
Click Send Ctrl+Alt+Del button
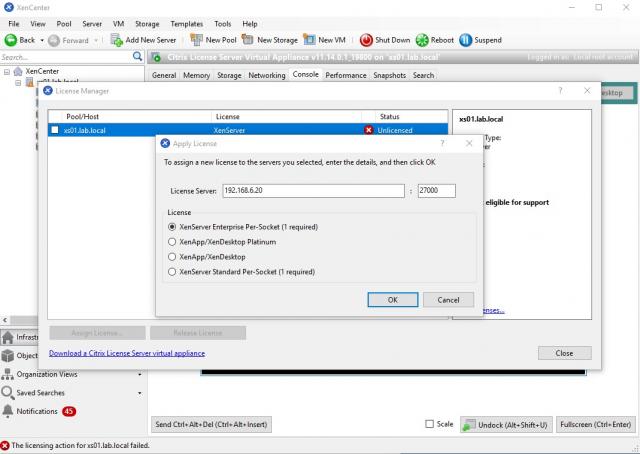click(x=211, y=425)
